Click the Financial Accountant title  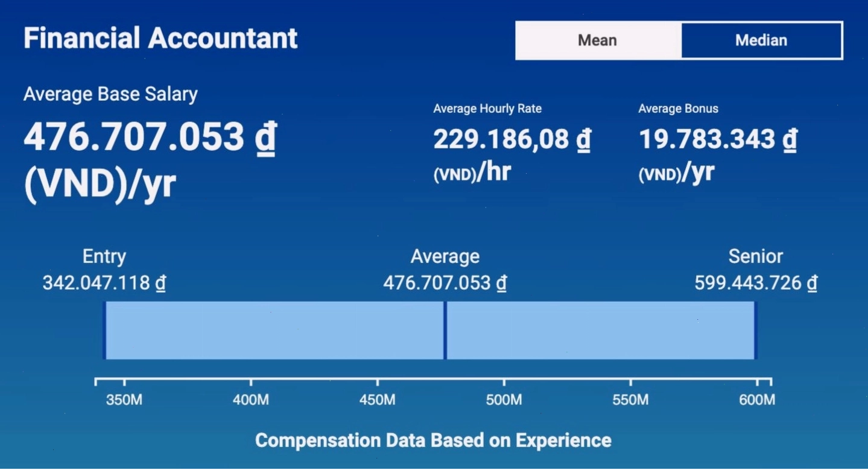point(160,38)
